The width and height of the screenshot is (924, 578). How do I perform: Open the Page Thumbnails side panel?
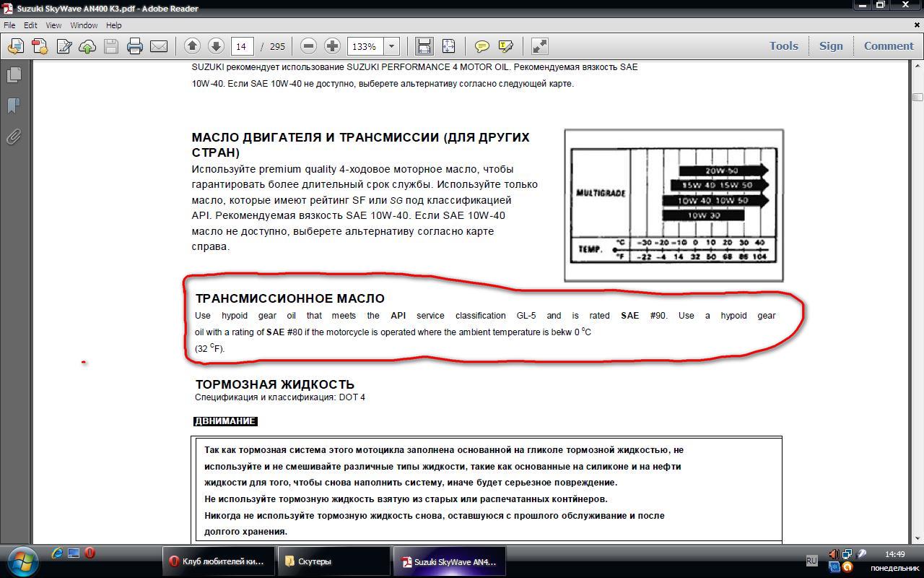(x=14, y=74)
